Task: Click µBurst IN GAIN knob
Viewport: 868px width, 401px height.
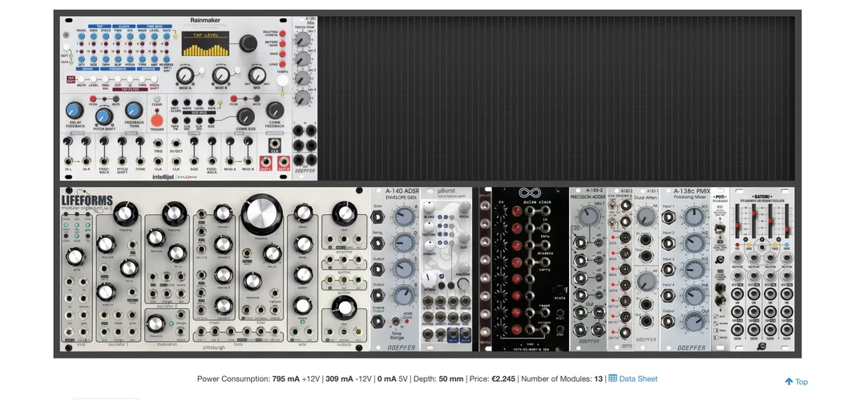Action: (430, 280)
